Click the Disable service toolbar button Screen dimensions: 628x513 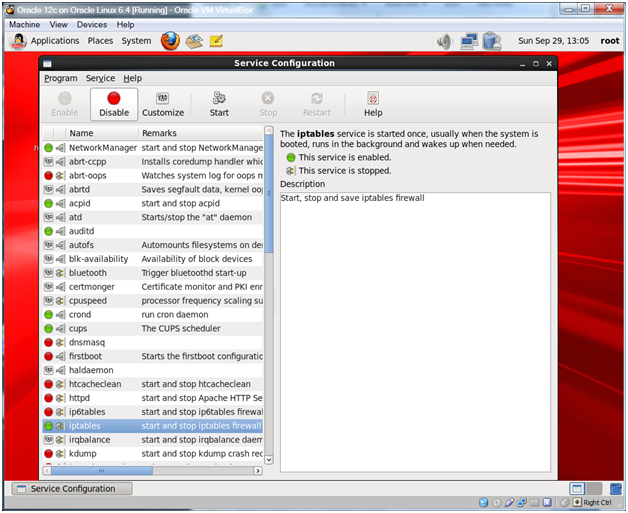(x=114, y=104)
